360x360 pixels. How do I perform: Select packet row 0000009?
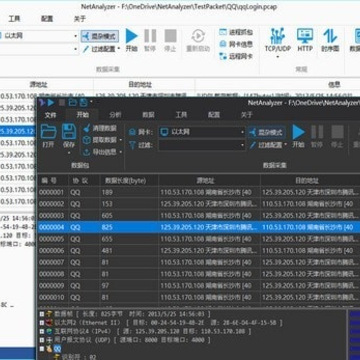199,286
